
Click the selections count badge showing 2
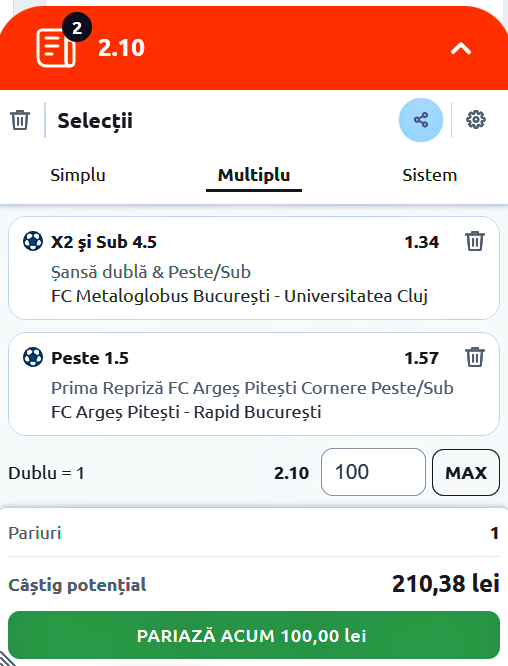pyautogui.click(x=77, y=28)
